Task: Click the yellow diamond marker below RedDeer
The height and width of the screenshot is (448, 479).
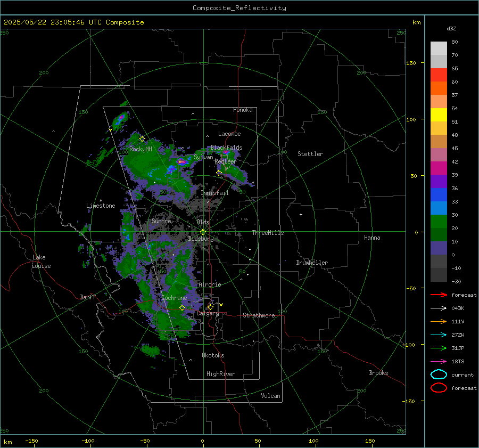Action: click(219, 173)
